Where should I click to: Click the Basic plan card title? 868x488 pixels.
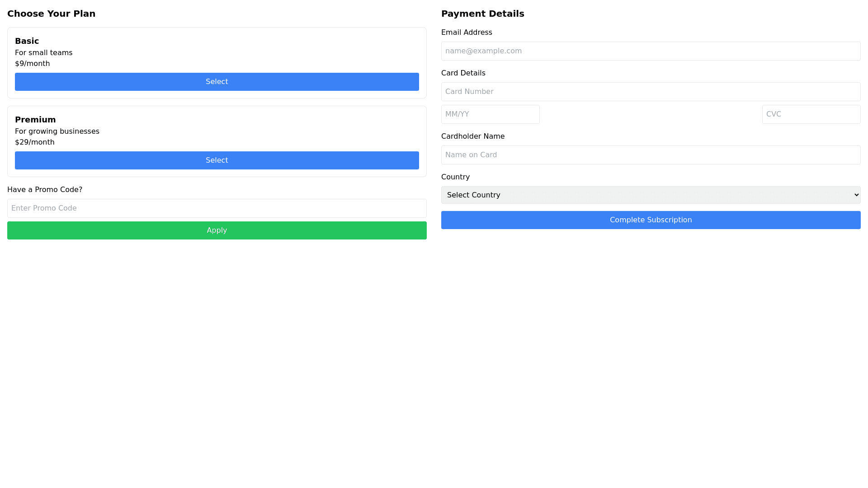(x=27, y=41)
